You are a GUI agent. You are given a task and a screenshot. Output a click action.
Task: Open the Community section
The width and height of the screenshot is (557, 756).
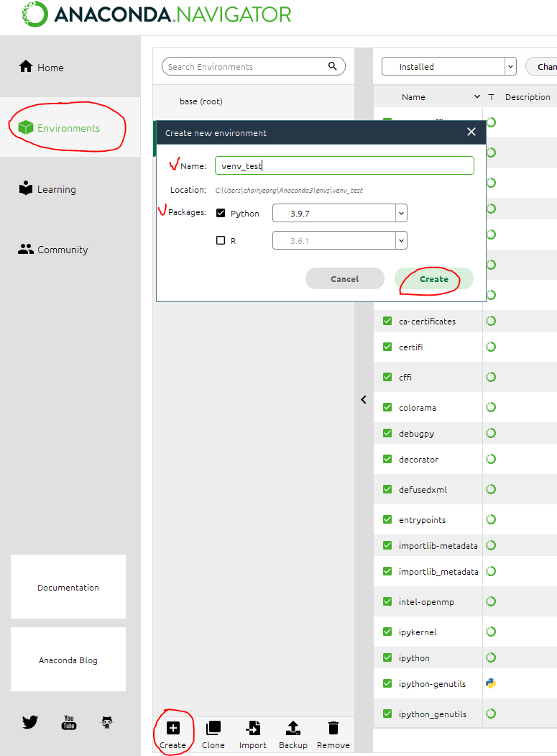tap(53, 250)
